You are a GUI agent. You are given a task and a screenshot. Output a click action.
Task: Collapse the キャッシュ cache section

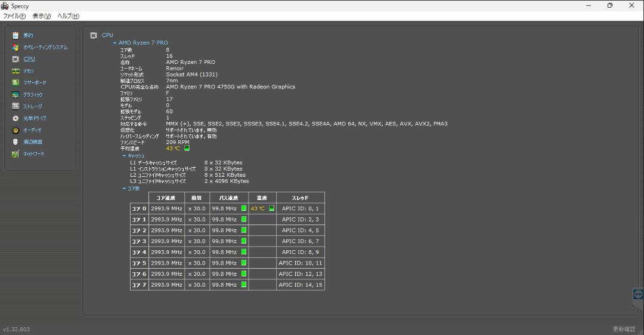coord(124,156)
